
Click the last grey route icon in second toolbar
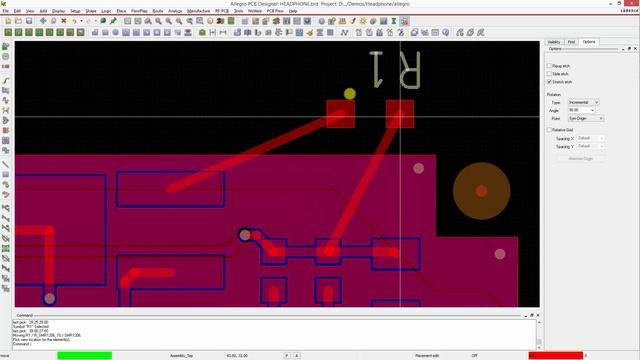click(481, 32)
